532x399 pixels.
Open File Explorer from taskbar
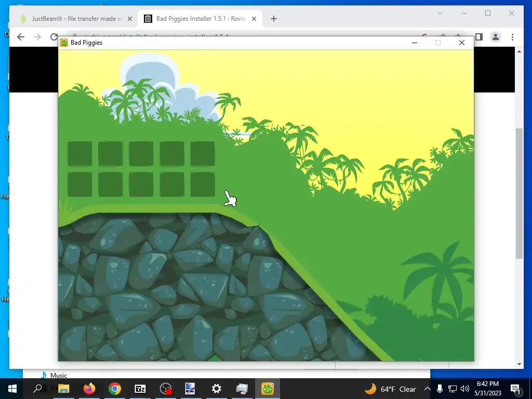point(63,389)
